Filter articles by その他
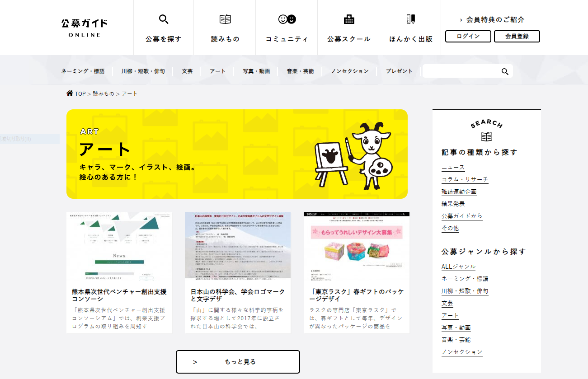588x379 pixels. tap(450, 228)
